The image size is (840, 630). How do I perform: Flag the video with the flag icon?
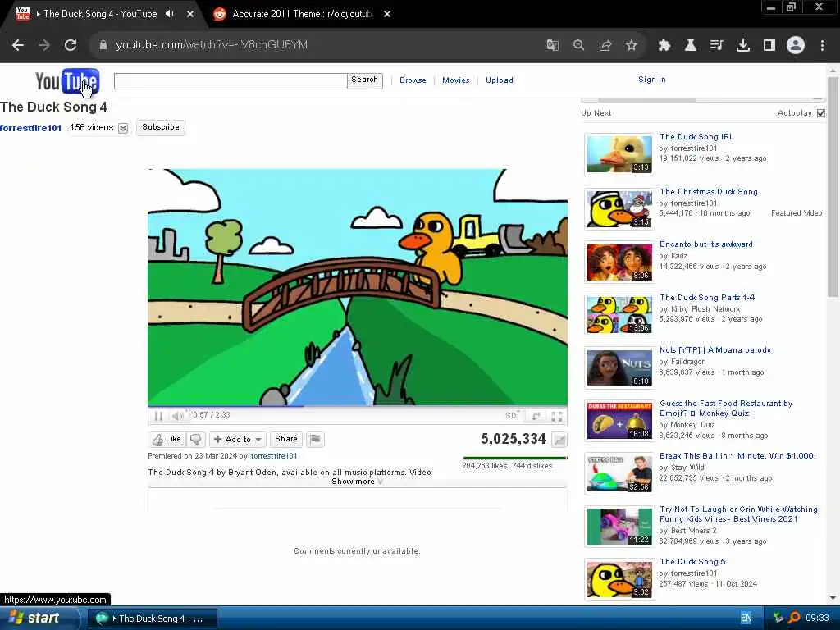pos(316,440)
